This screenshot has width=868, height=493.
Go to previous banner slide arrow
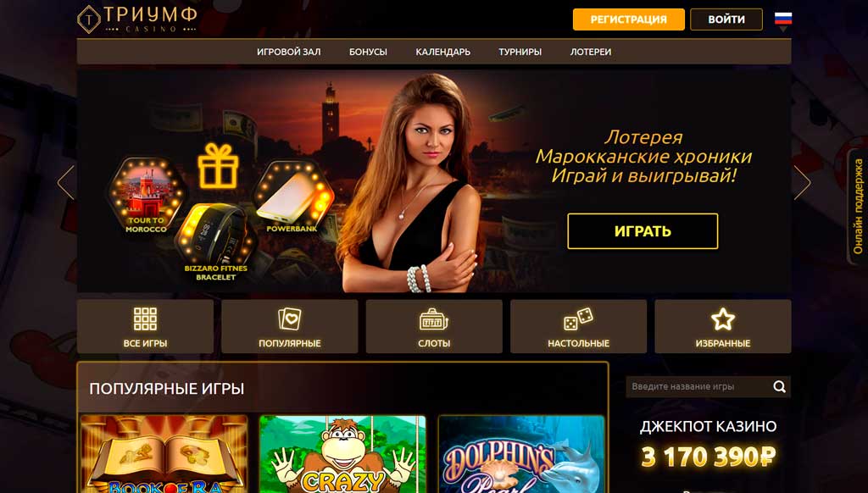pos(66,183)
